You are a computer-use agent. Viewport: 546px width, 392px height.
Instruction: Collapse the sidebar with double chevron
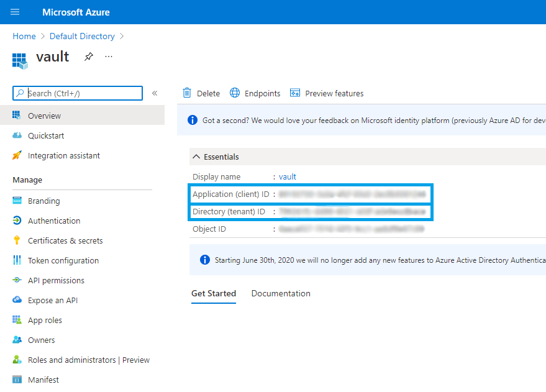click(155, 93)
